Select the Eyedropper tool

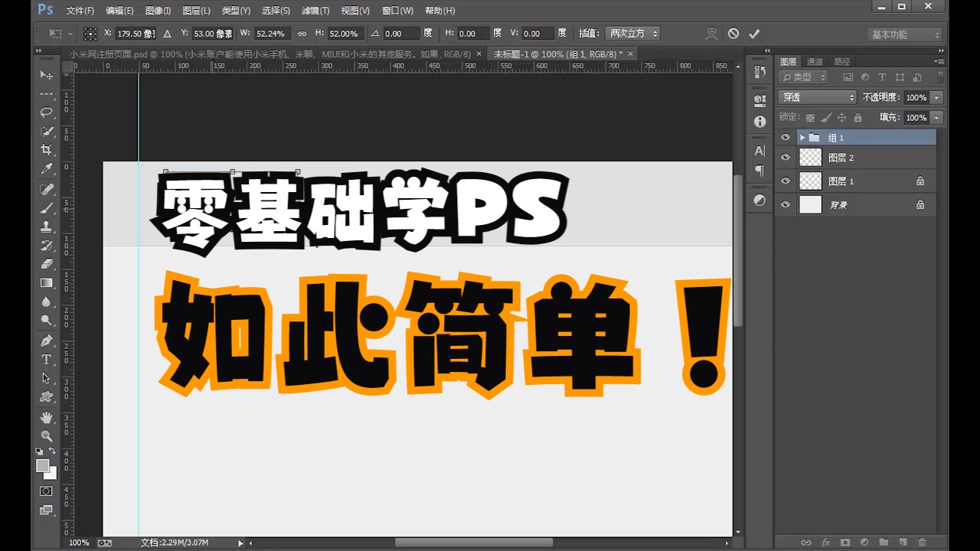pos(47,169)
